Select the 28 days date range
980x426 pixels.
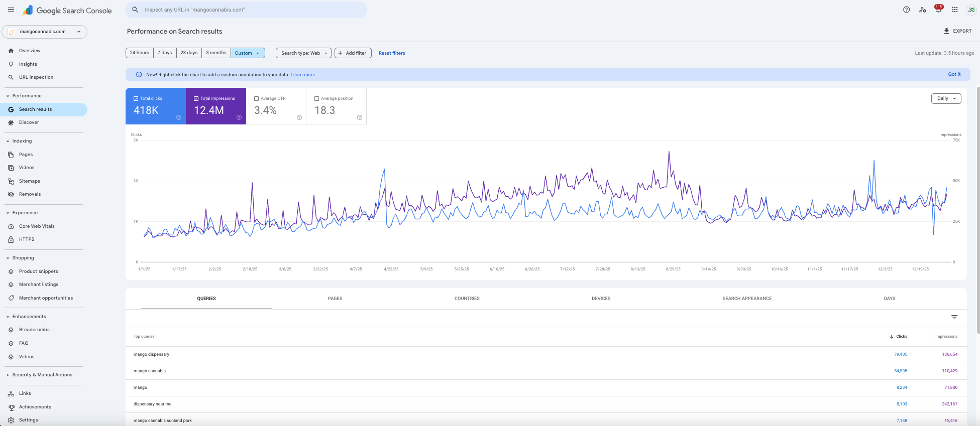(189, 53)
